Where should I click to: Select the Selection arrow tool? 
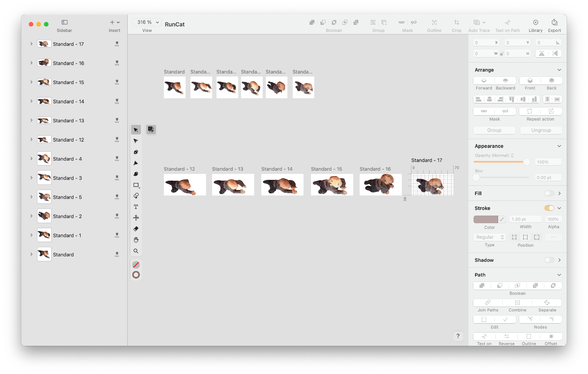point(136,130)
